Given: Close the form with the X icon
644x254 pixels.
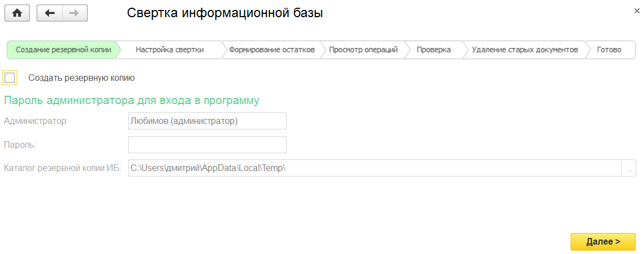Looking at the screenshot, I should pyautogui.click(x=637, y=10).
